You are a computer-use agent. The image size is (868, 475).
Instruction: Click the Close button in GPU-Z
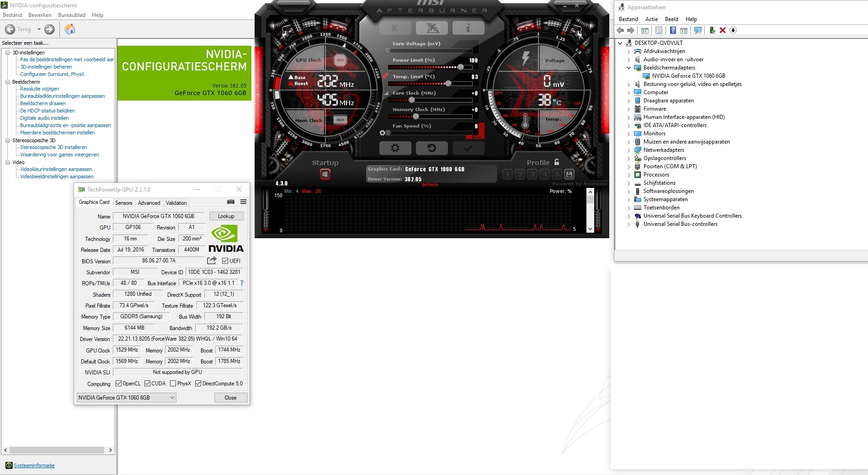click(231, 398)
